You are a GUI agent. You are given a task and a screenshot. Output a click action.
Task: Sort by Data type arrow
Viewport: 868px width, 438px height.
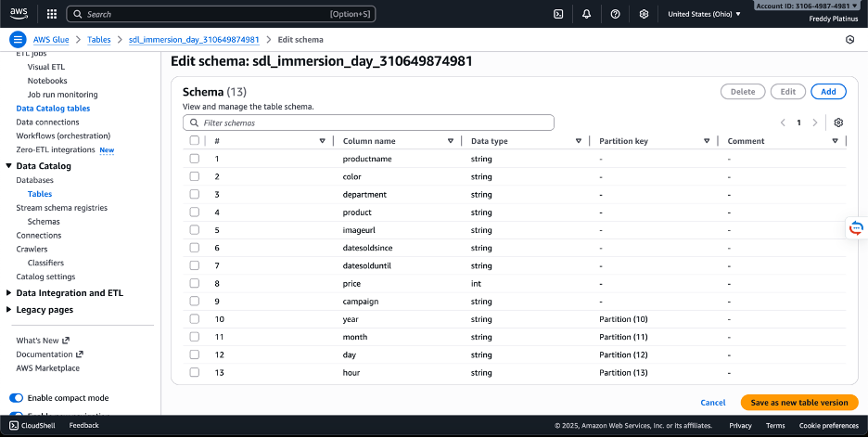[x=579, y=141]
